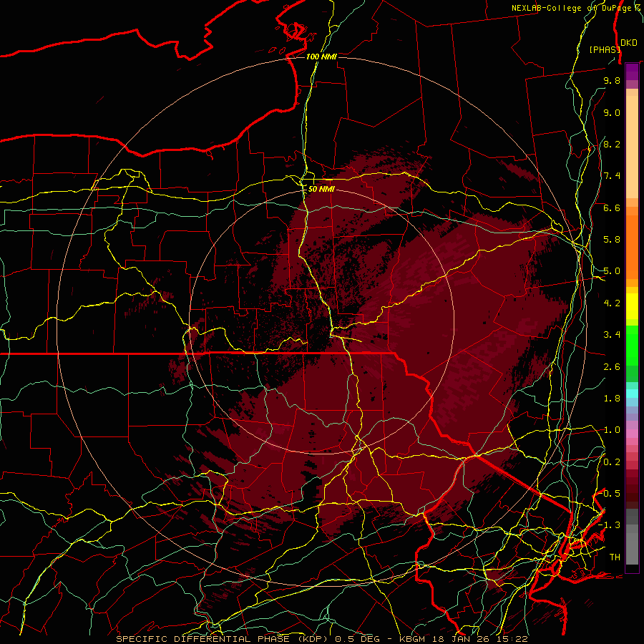Click the TH label on the color scale
The image size is (644, 644).
point(615,557)
